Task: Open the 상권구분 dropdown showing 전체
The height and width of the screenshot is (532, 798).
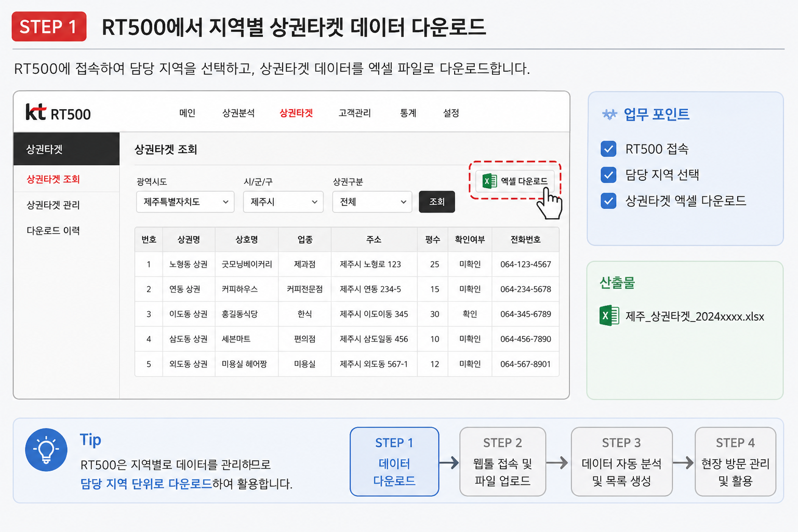Action: [372, 202]
